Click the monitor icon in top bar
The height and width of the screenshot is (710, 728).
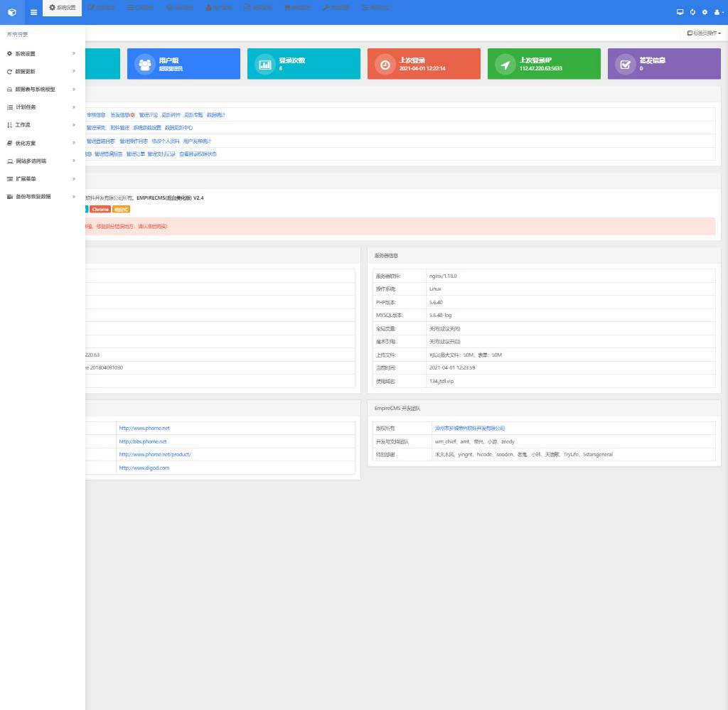[x=680, y=12]
